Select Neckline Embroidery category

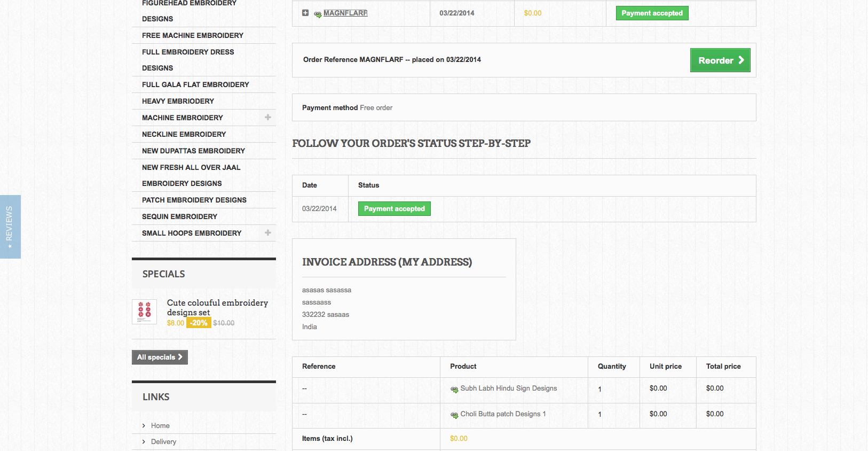click(184, 134)
